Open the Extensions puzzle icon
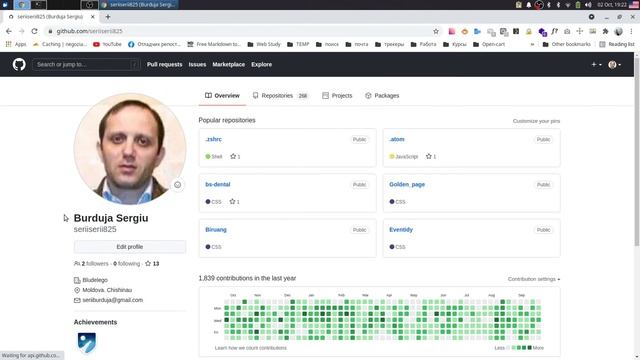The height and width of the screenshot is (360, 640). [x=605, y=31]
